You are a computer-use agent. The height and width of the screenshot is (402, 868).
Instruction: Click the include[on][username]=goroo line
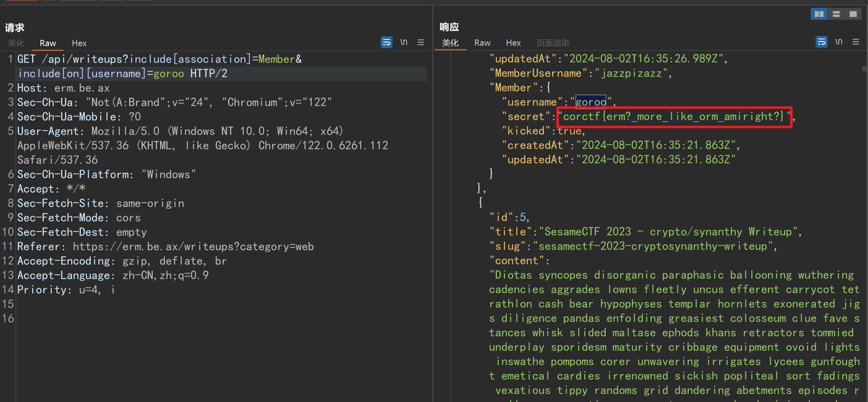(122, 74)
